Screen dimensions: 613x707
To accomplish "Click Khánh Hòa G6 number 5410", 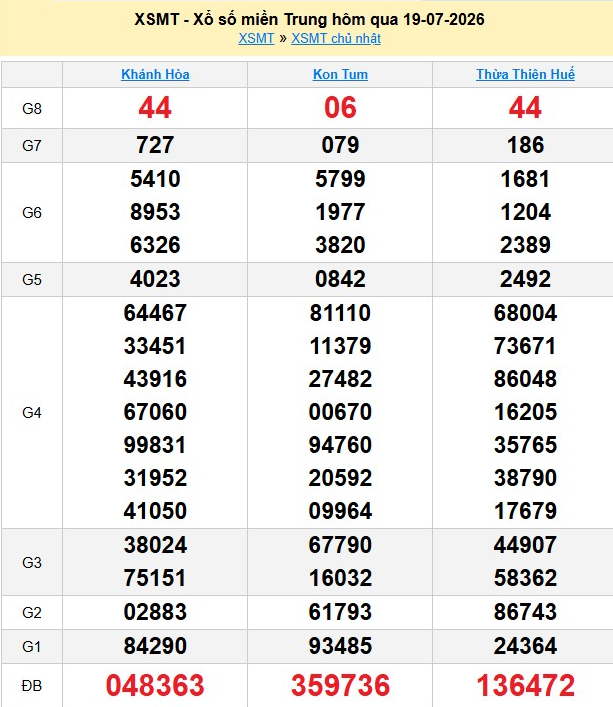I will (x=155, y=179).
